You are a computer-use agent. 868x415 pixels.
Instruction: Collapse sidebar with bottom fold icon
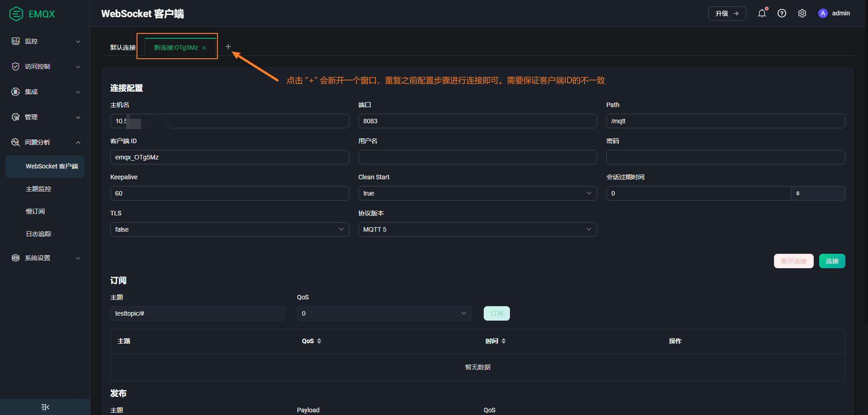45,407
